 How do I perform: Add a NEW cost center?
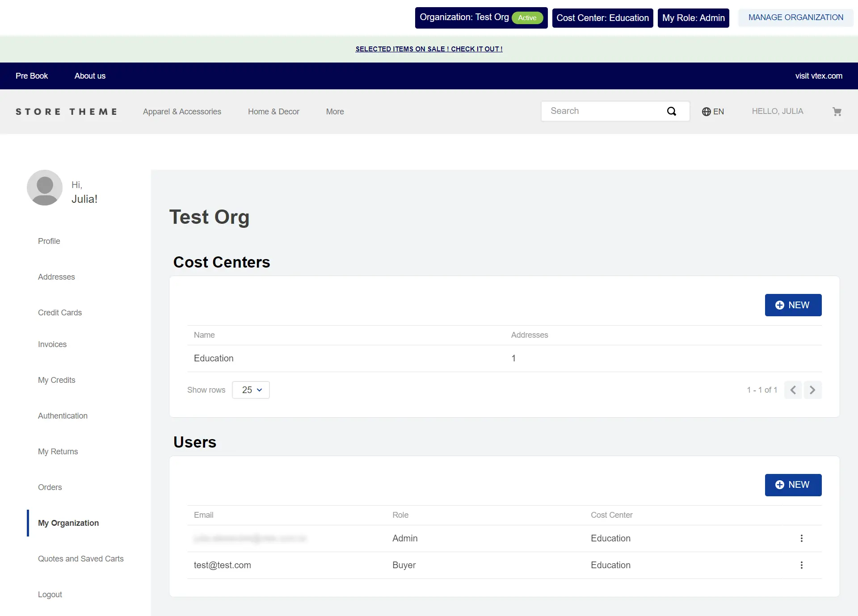click(793, 305)
